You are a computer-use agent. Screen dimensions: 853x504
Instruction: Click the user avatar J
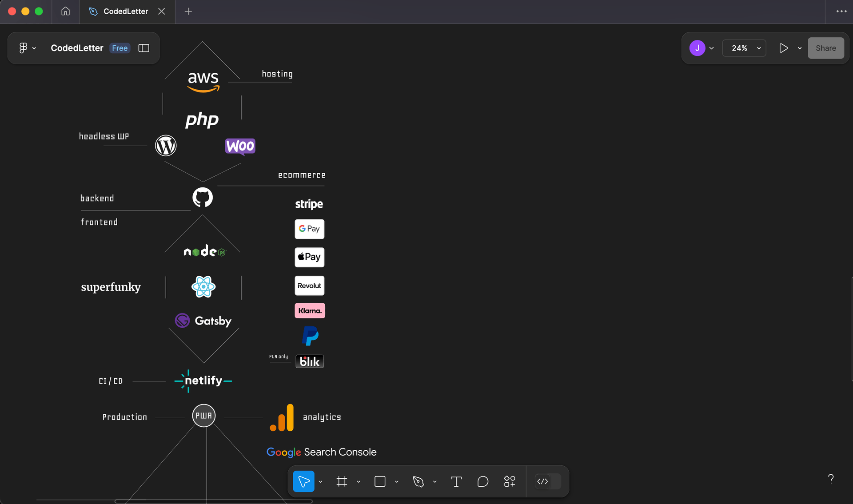click(697, 48)
